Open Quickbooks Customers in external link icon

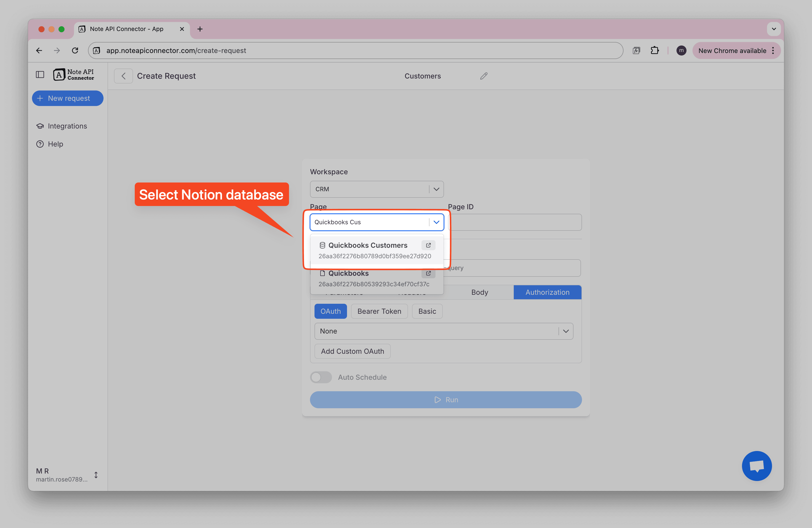pyautogui.click(x=428, y=245)
